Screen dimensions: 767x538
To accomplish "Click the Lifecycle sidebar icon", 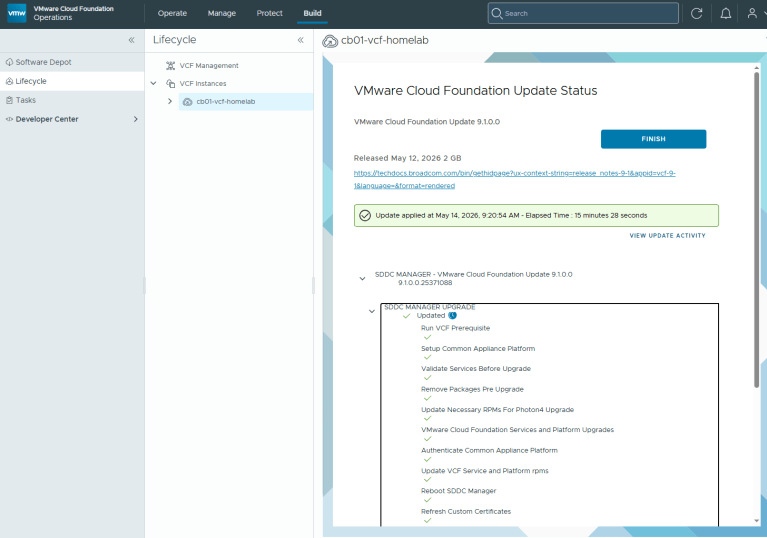I will (x=9, y=81).
